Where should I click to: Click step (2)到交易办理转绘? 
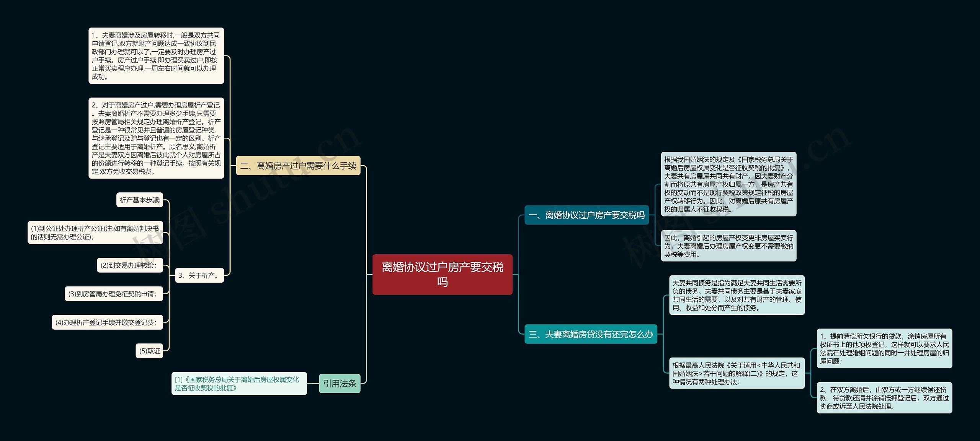tap(129, 265)
